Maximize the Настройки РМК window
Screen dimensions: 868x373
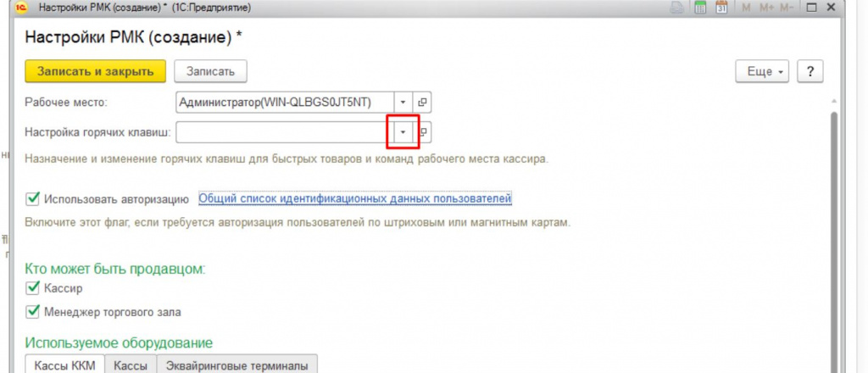pyautogui.click(x=811, y=8)
